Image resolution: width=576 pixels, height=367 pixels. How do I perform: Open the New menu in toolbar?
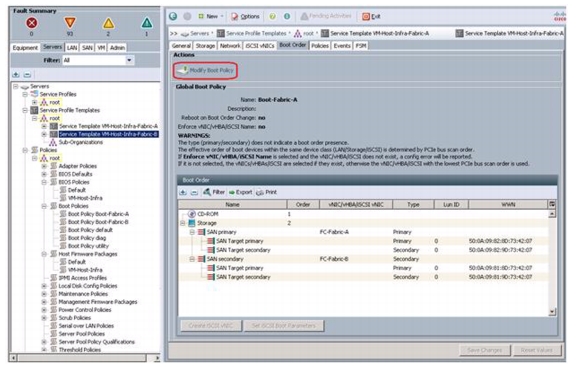(x=210, y=16)
